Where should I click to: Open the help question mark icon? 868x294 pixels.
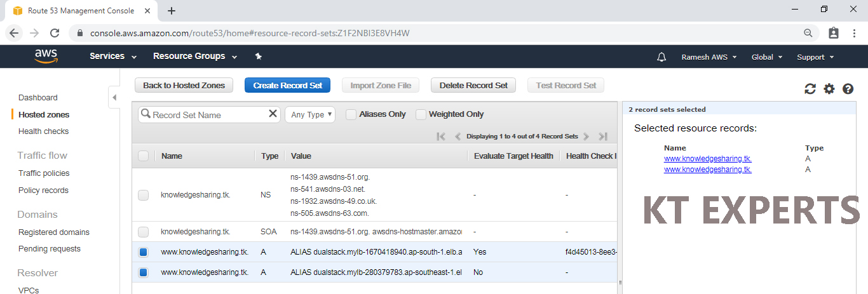(848, 89)
